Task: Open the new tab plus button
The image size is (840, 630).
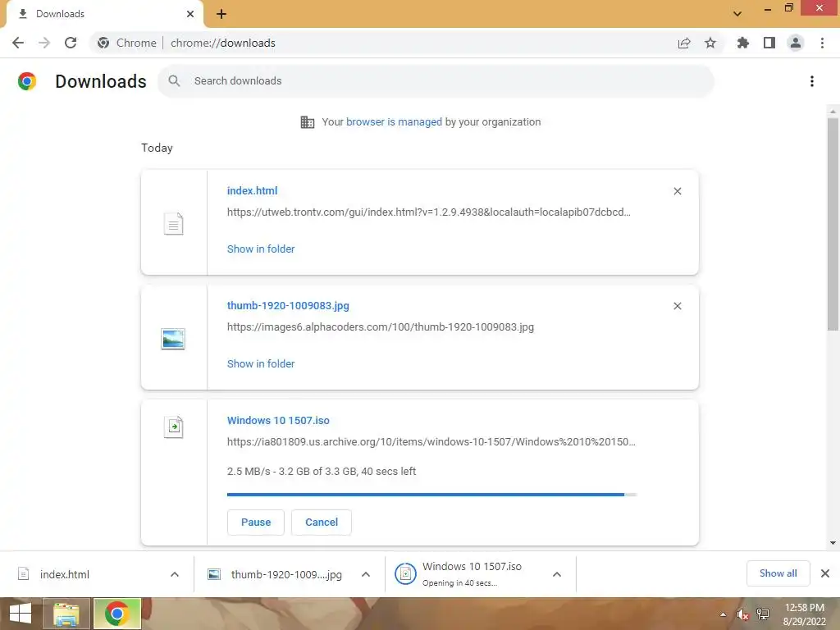Action: pyautogui.click(x=221, y=14)
